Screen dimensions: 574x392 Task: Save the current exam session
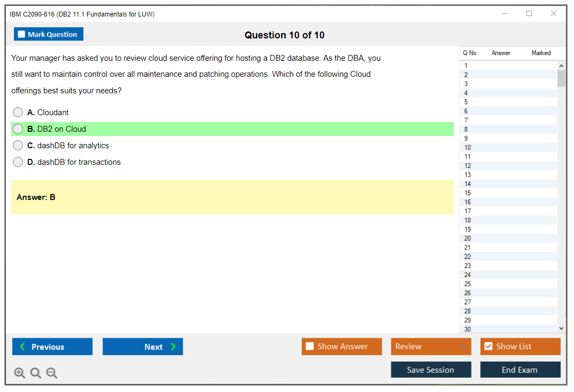click(x=430, y=370)
